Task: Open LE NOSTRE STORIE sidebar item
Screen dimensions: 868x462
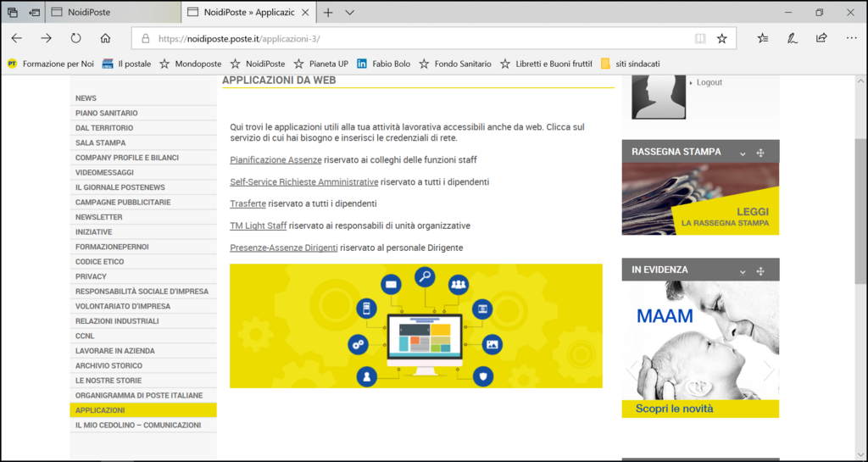Action: point(142,381)
